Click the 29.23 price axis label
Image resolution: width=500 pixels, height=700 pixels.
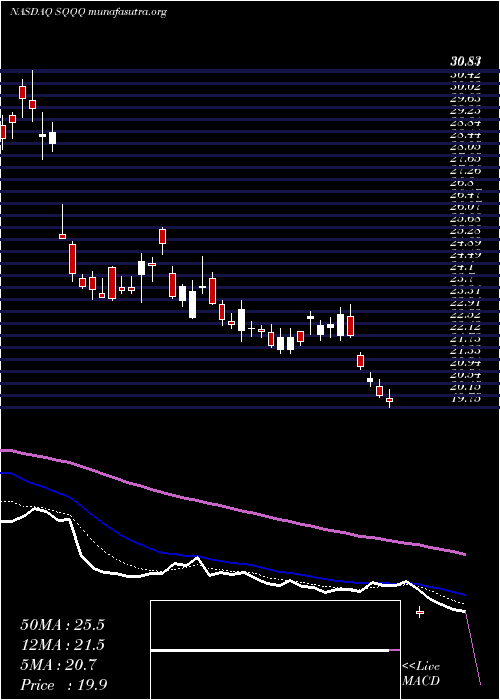click(465, 111)
